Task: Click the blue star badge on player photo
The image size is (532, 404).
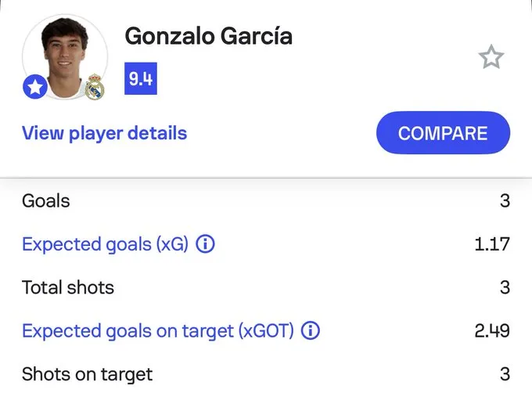Action: 34,88
